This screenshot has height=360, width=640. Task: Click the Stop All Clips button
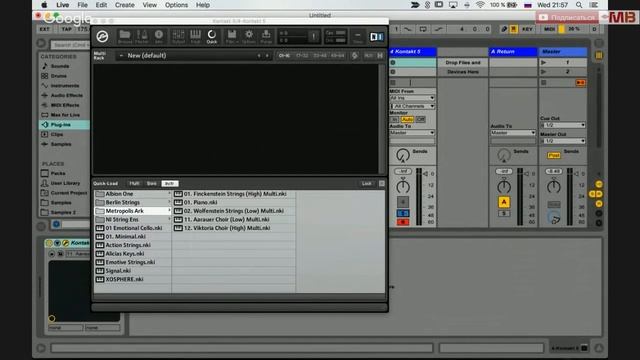544,83
